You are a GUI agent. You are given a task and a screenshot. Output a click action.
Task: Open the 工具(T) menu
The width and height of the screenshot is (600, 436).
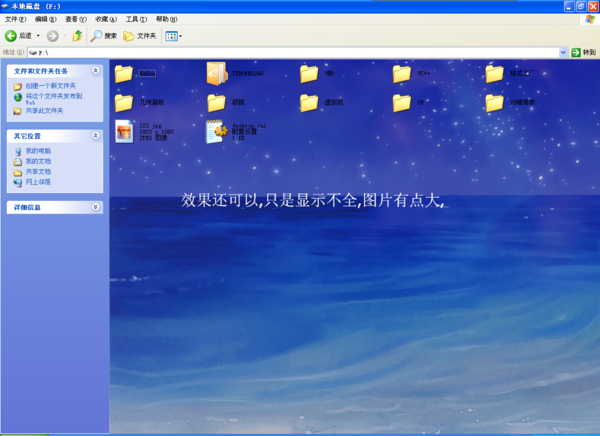[136, 19]
